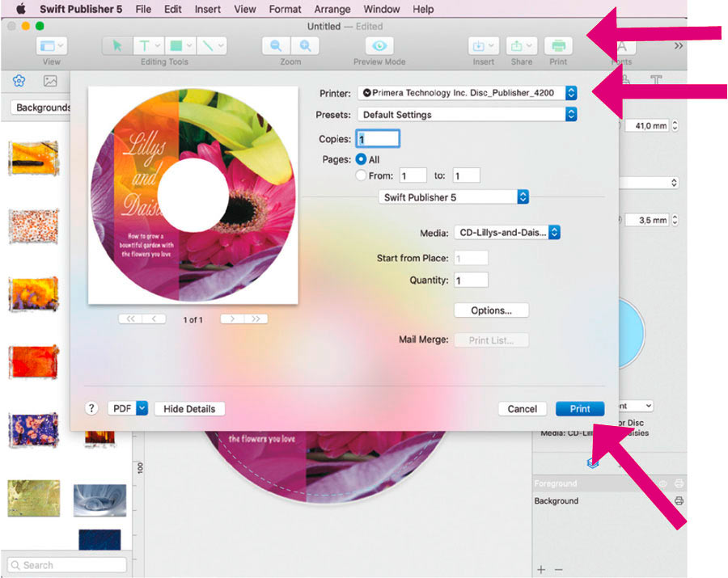The height and width of the screenshot is (578, 728).
Task: Toggle printing for Foreground layer
Action: 679,483
